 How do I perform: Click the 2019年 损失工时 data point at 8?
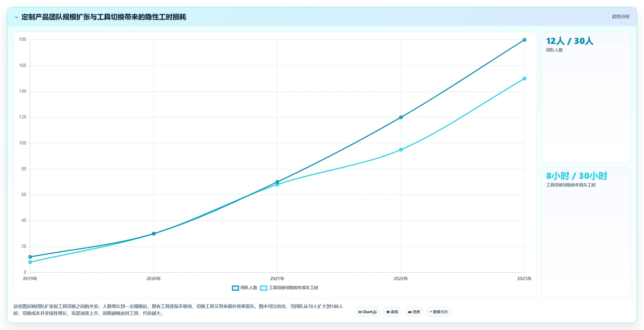30,262
